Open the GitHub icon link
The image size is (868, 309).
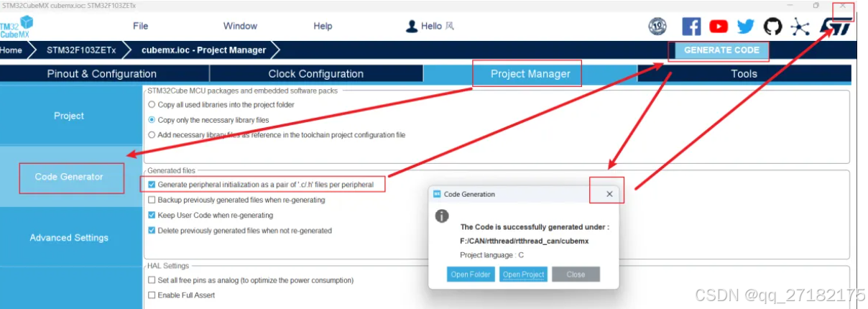pyautogui.click(x=772, y=27)
